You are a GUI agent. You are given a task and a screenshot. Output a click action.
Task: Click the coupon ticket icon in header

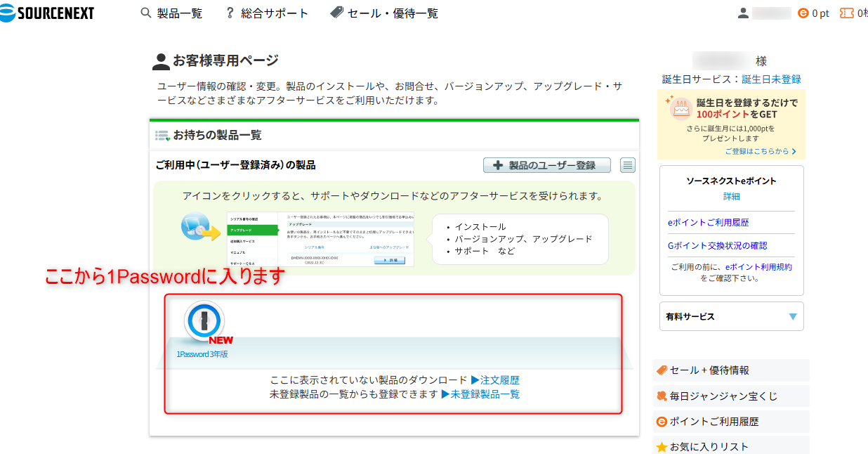tap(847, 13)
